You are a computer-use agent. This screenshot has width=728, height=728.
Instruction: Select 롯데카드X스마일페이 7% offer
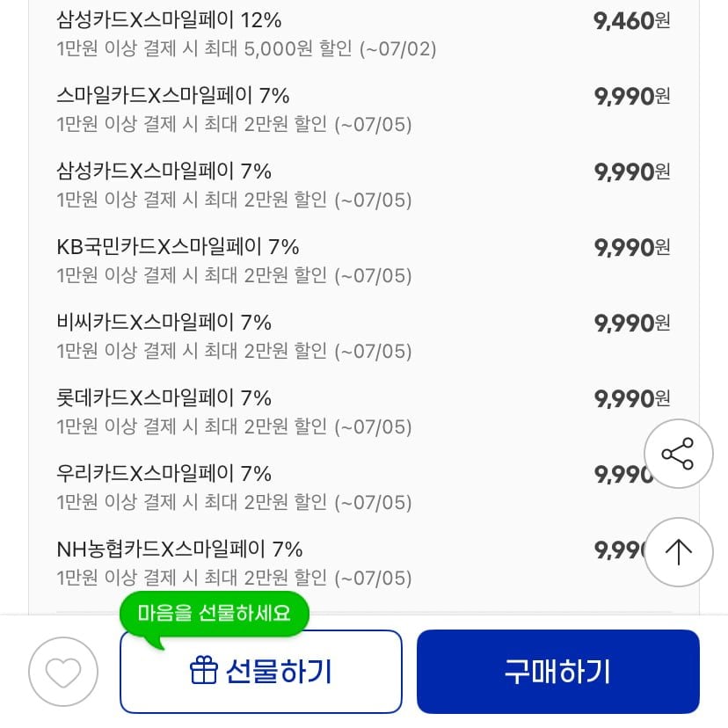[363, 412]
